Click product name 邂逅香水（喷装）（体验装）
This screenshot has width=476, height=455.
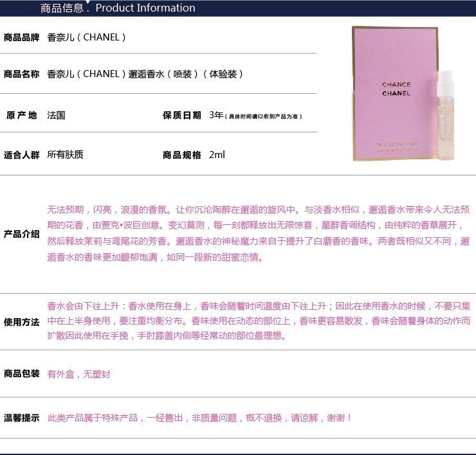tap(186, 74)
